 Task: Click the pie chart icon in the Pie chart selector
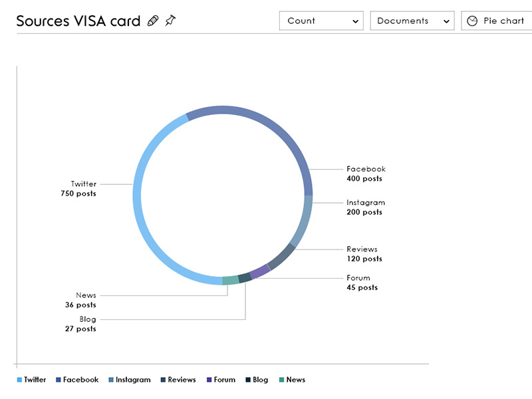click(x=473, y=21)
